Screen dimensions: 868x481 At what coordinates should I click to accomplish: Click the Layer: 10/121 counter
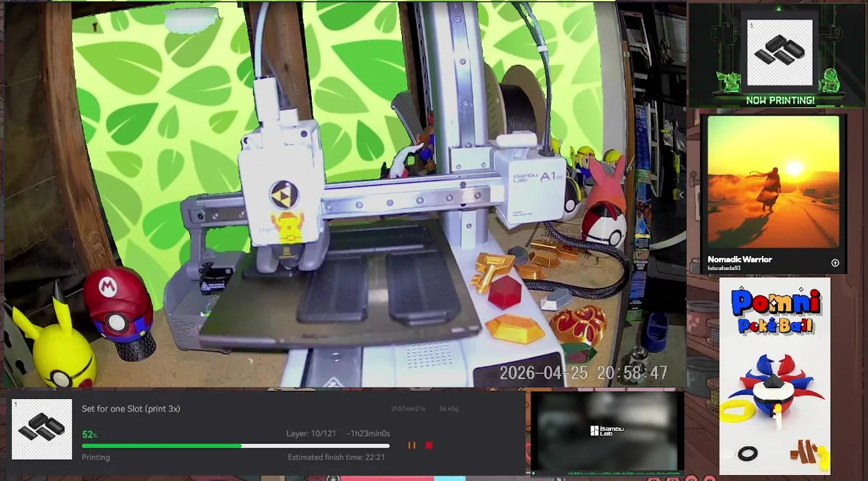click(x=311, y=434)
